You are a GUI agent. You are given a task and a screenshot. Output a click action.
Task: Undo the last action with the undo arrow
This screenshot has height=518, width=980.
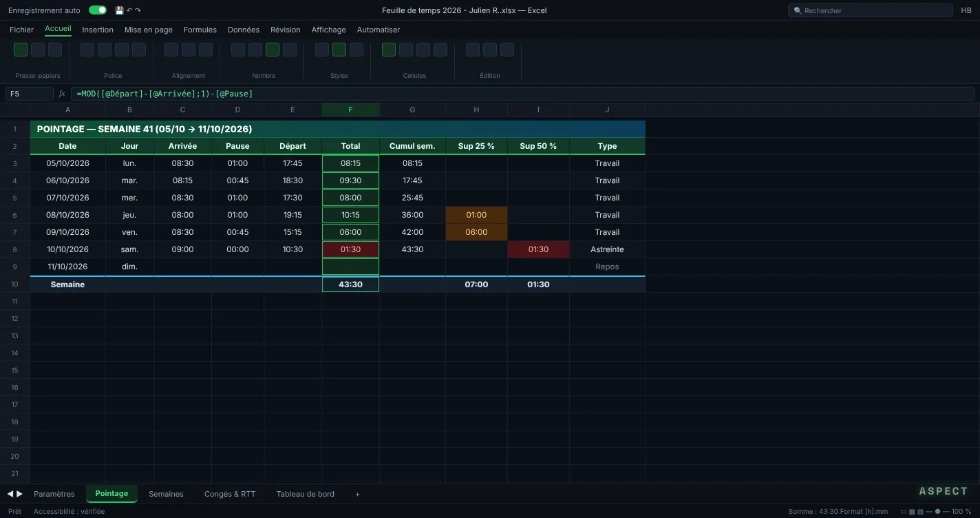129,10
